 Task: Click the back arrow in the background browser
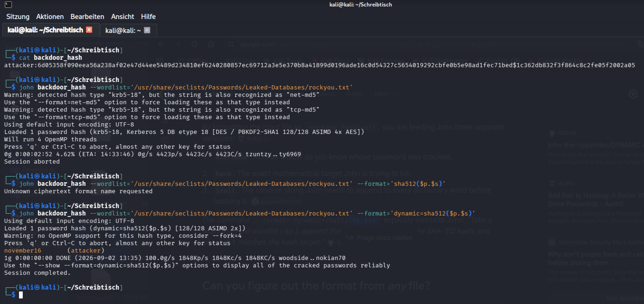(x=161, y=44)
